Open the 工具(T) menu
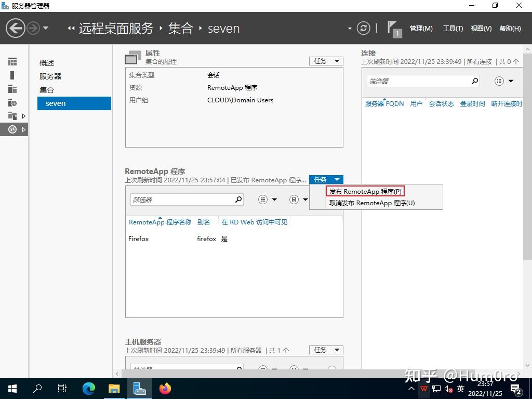The image size is (532, 399). click(453, 29)
